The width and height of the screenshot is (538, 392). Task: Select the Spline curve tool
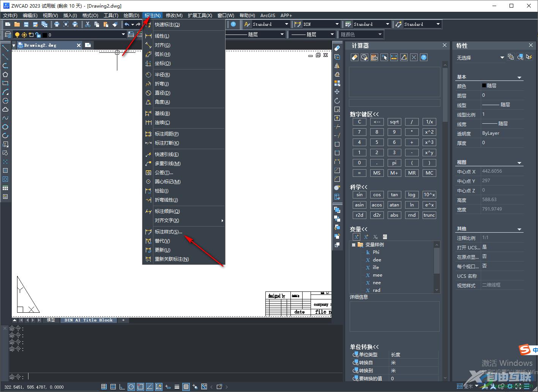click(x=5, y=118)
